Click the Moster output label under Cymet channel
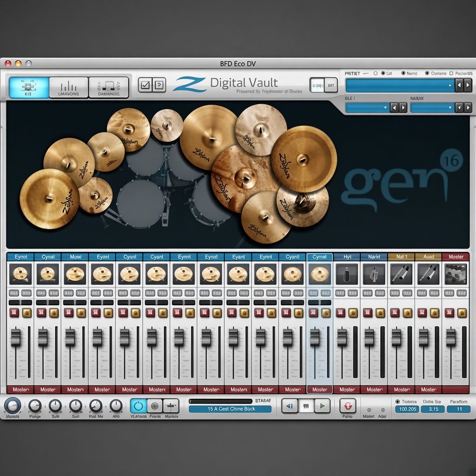Viewport: 476px width, 476px height. click(x=320, y=390)
